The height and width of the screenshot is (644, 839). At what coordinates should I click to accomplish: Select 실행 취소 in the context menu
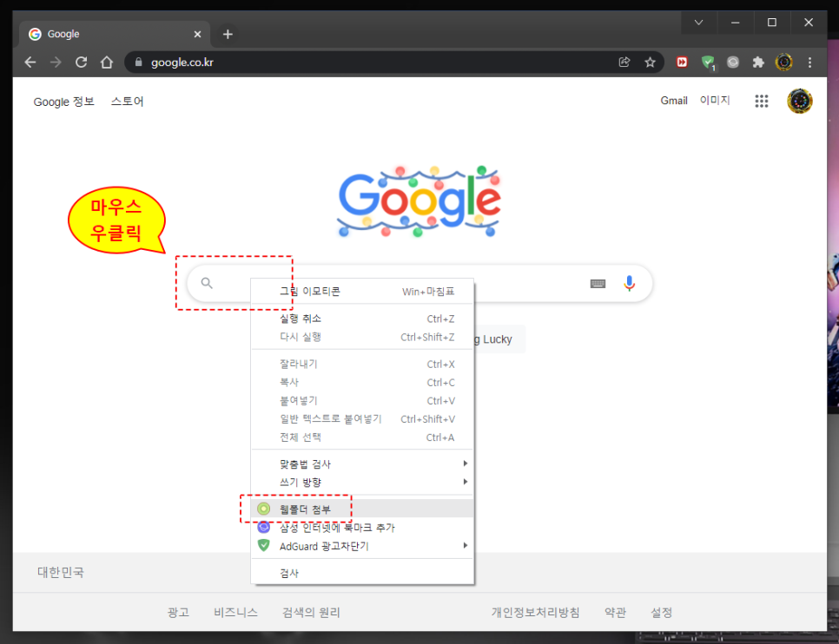point(362,319)
